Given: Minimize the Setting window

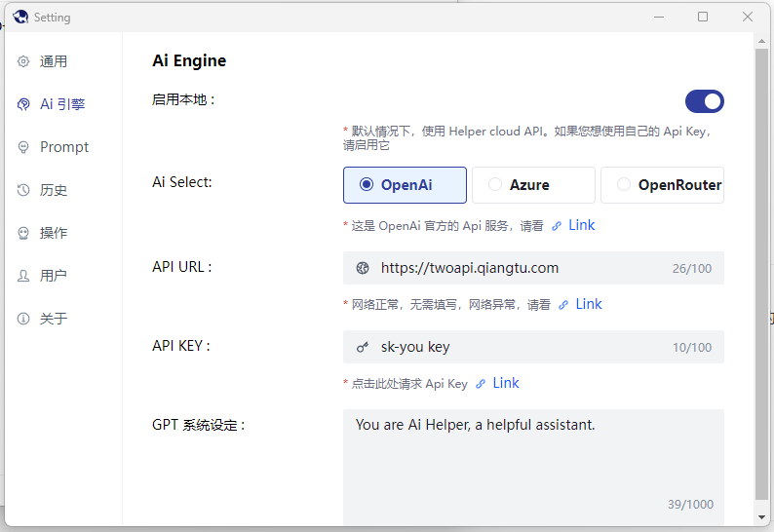Looking at the screenshot, I should pyautogui.click(x=659, y=17).
